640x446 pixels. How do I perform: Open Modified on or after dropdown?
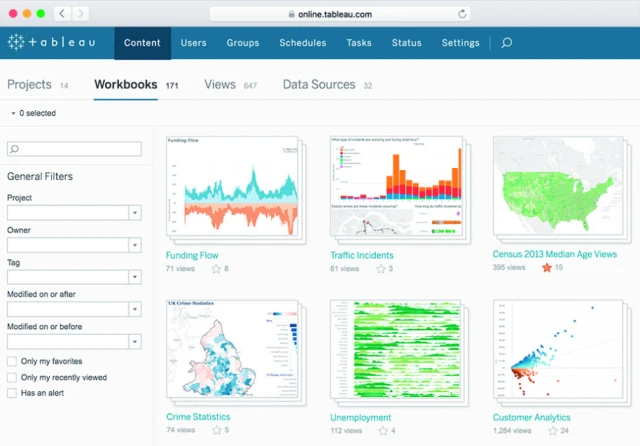pyautogui.click(x=135, y=309)
